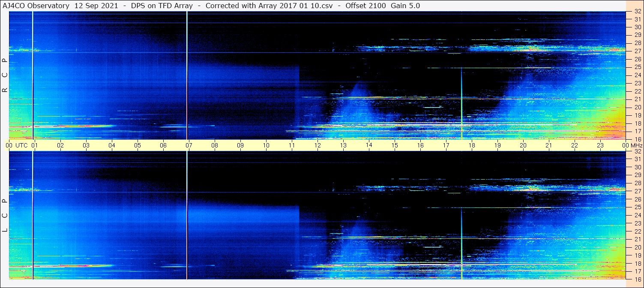Select the 12 hour mark on UTC axis

318,145
